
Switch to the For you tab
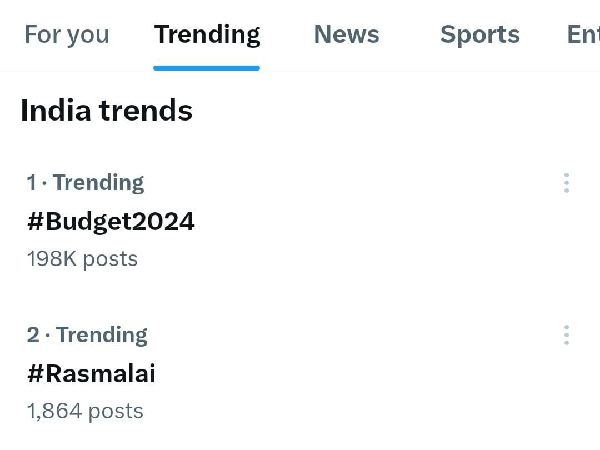coord(66,35)
